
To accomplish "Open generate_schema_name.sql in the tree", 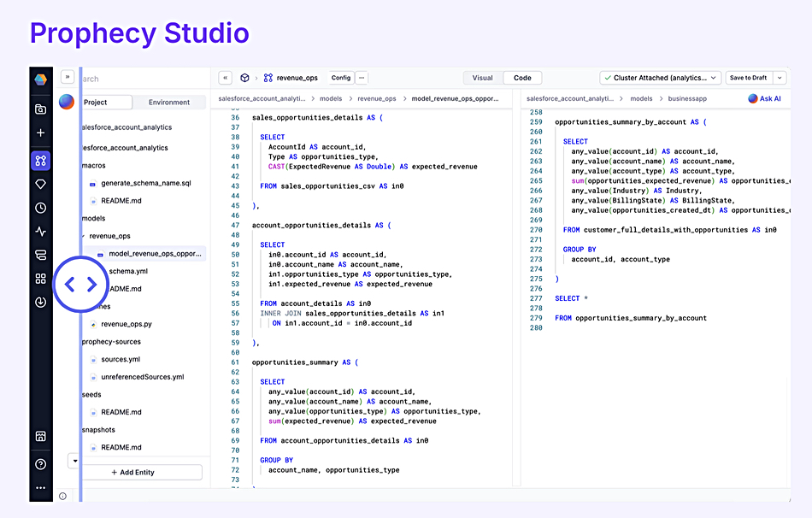I will 145,184.
